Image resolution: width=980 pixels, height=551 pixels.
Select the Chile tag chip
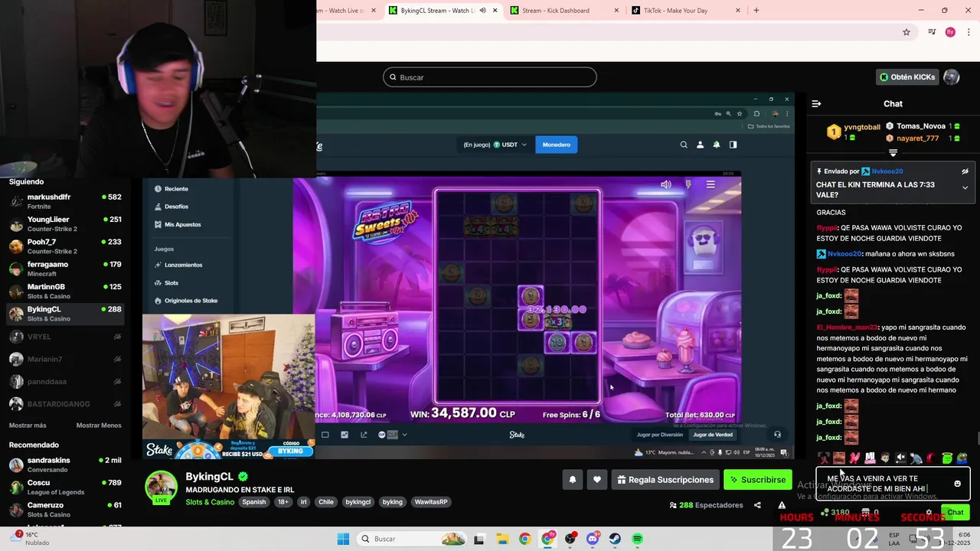coord(326,502)
